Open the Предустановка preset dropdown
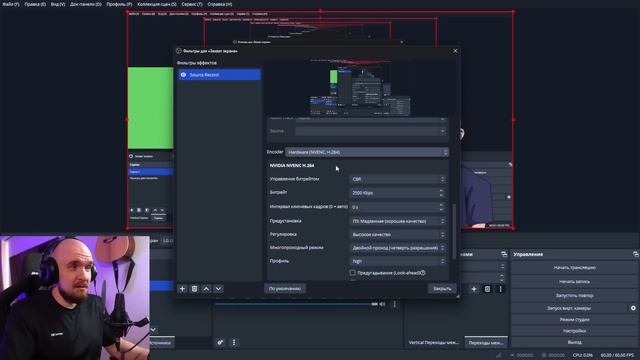The width and height of the screenshot is (640, 360). point(398,221)
